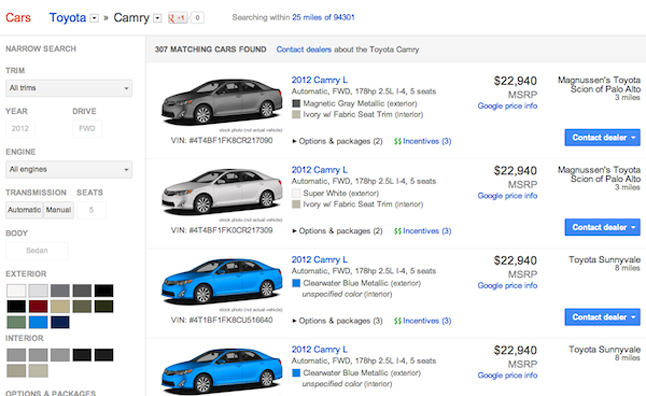Click Ivory interior swatch in white Camry listing
This screenshot has width=646, height=396.
click(x=296, y=204)
